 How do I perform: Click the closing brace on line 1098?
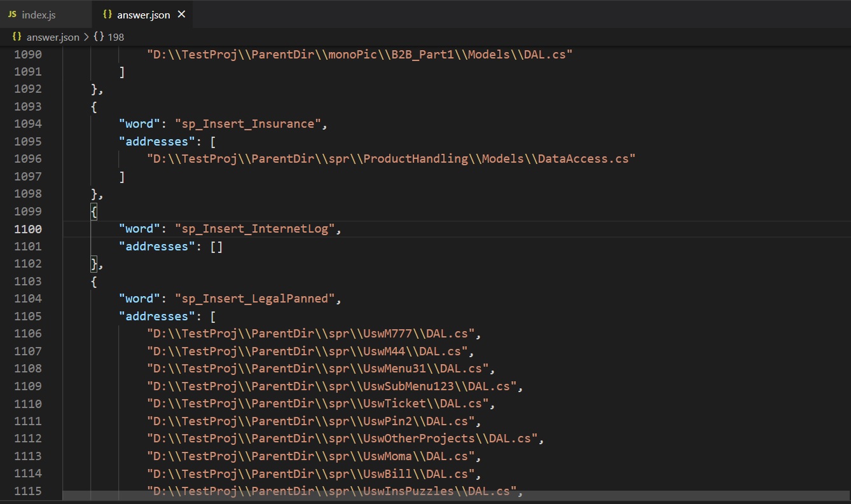pos(94,193)
